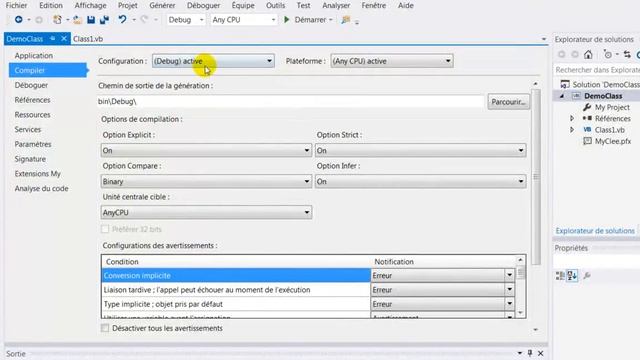Close the Sortie output panel
This screenshot has height=360, width=640.
click(540, 353)
